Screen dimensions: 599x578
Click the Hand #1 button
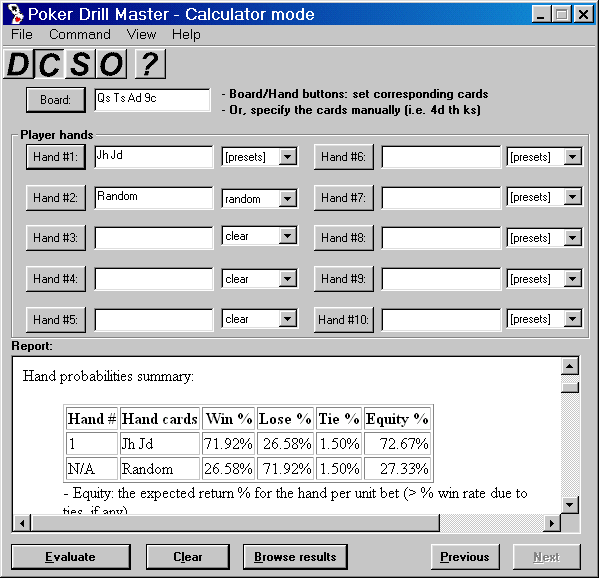tap(56, 157)
